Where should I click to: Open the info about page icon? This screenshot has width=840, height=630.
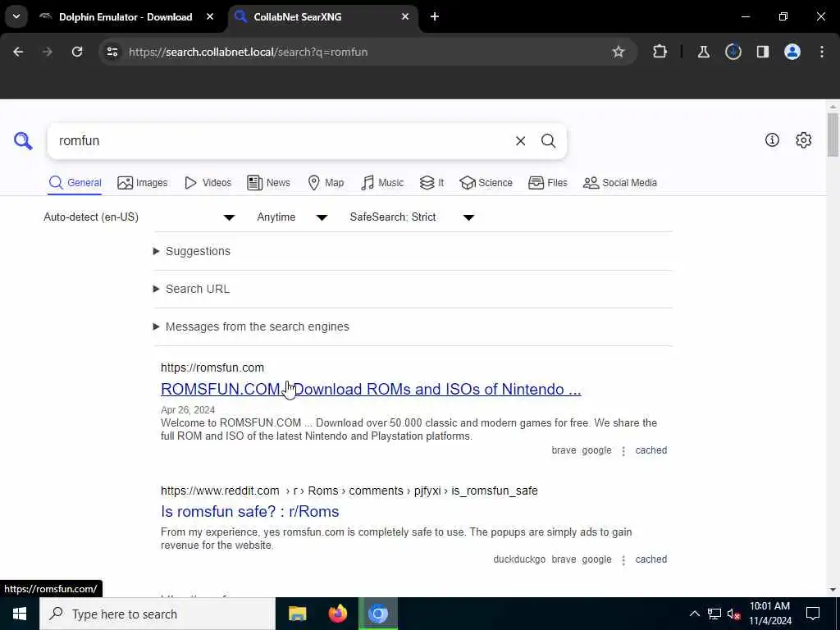[772, 140]
